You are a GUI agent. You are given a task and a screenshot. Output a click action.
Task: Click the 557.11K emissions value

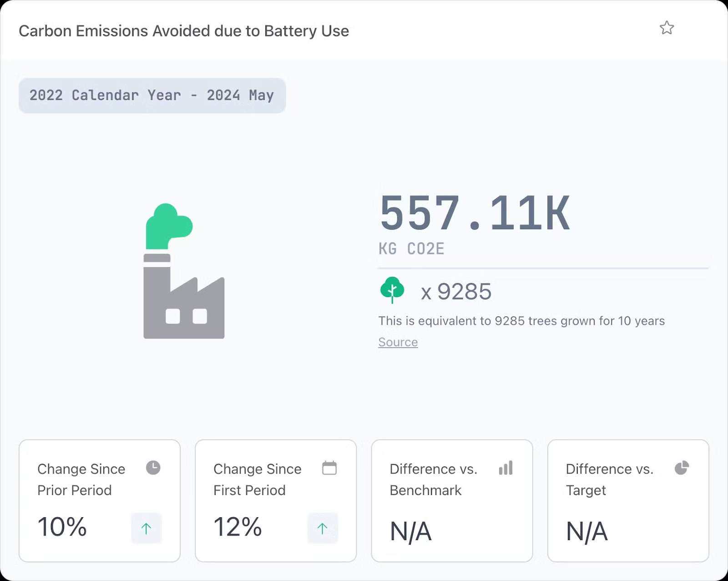(475, 213)
